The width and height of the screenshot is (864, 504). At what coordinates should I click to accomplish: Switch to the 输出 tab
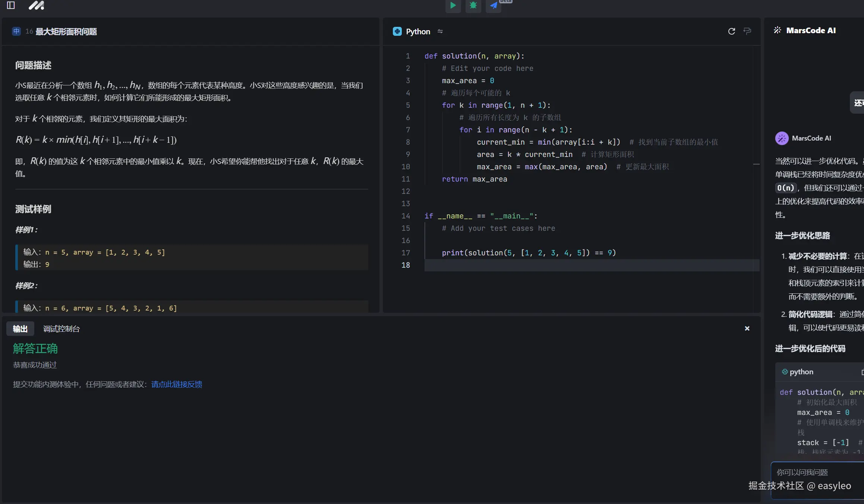tap(20, 329)
